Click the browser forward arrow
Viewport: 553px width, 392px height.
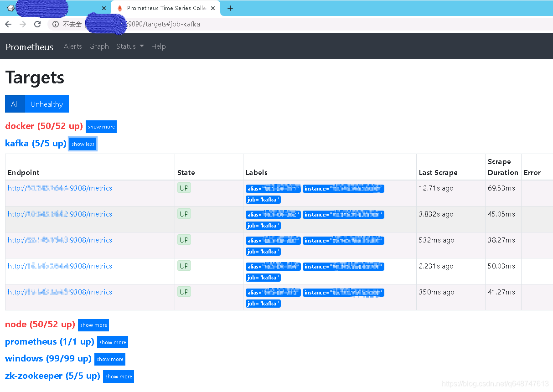(23, 24)
